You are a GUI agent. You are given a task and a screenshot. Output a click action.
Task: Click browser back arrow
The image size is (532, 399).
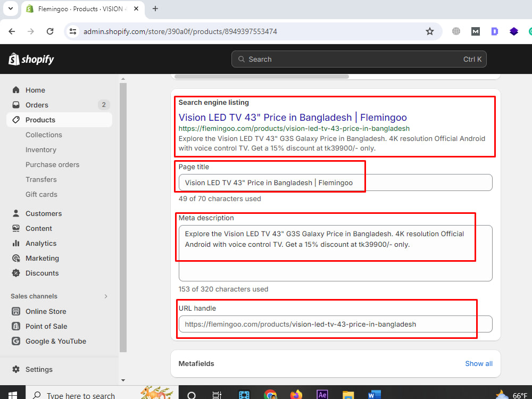tap(12, 31)
